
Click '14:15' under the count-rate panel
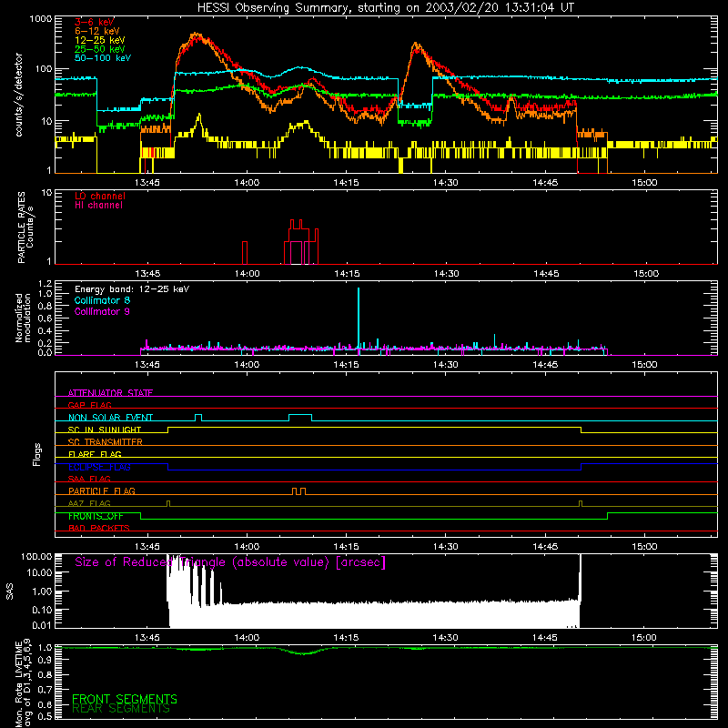click(346, 183)
